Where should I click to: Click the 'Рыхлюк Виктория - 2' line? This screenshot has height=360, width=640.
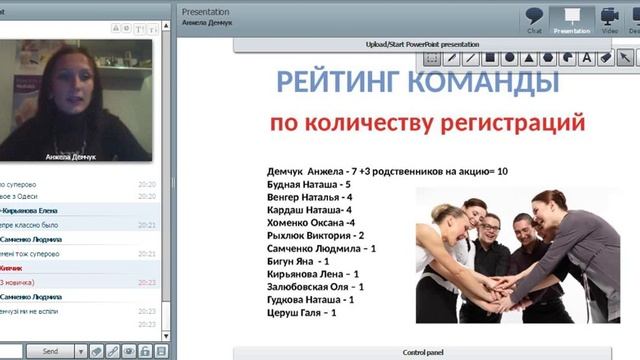(316, 236)
